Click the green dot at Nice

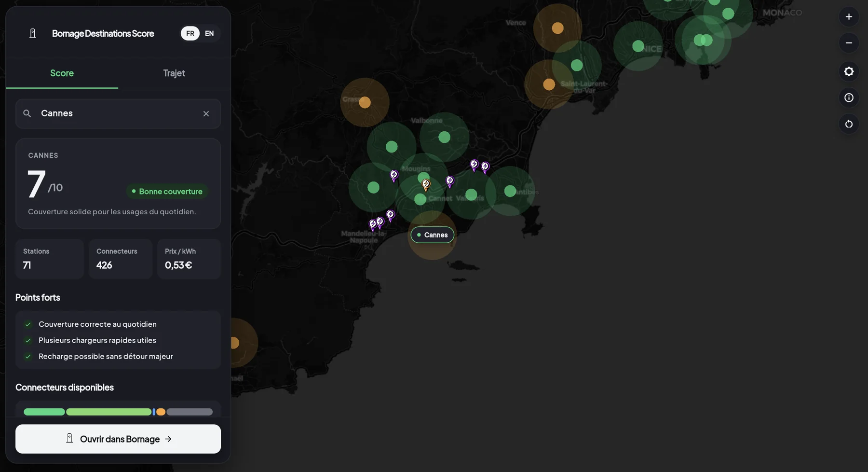tap(638, 46)
